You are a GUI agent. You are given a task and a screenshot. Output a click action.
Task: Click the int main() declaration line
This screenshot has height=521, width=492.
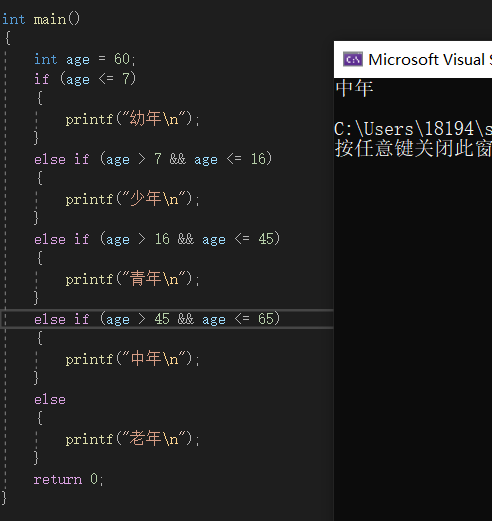pyautogui.click(x=41, y=19)
